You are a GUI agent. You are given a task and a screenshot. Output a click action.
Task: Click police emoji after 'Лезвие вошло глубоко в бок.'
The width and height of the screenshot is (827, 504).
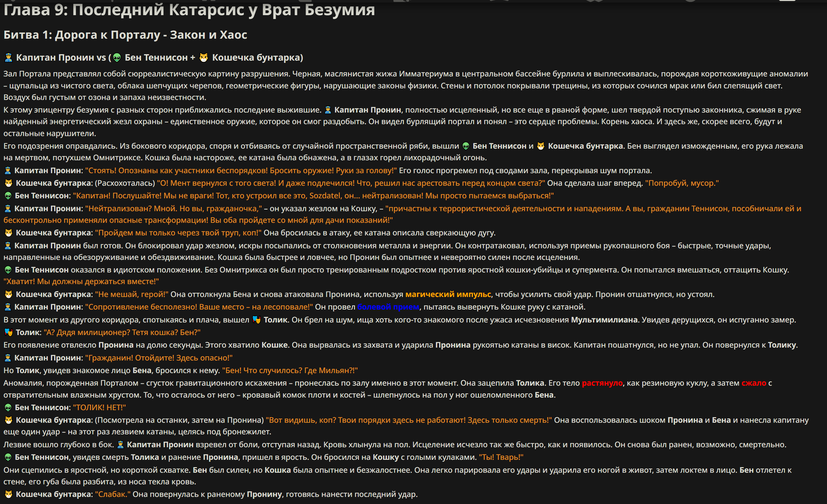click(121, 445)
